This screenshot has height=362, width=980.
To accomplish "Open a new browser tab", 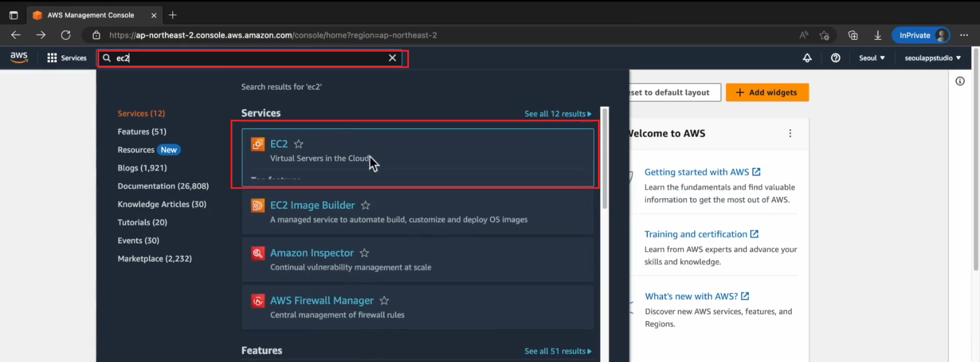I will pyautogui.click(x=173, y=15).
